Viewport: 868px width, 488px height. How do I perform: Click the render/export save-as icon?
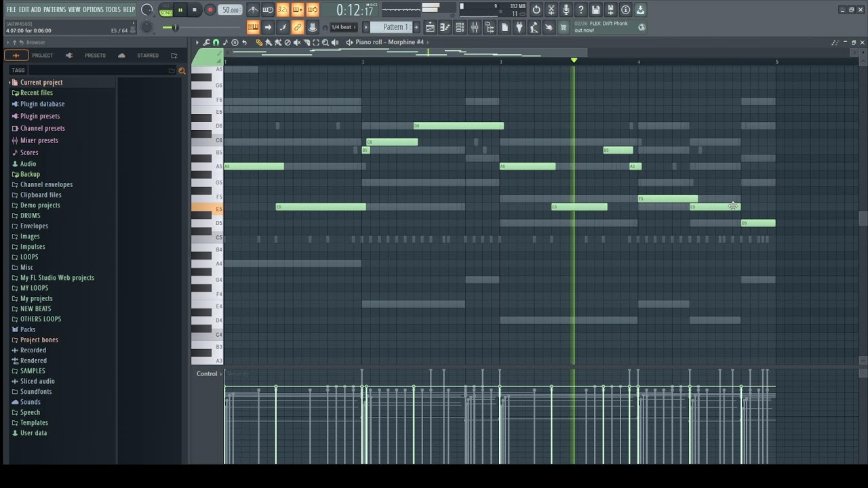611,10
